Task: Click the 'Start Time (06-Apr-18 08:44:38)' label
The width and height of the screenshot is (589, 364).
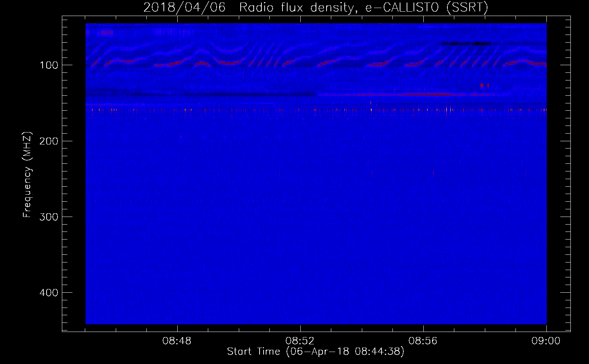Action: pyautogui.click(x=316, y=352)
